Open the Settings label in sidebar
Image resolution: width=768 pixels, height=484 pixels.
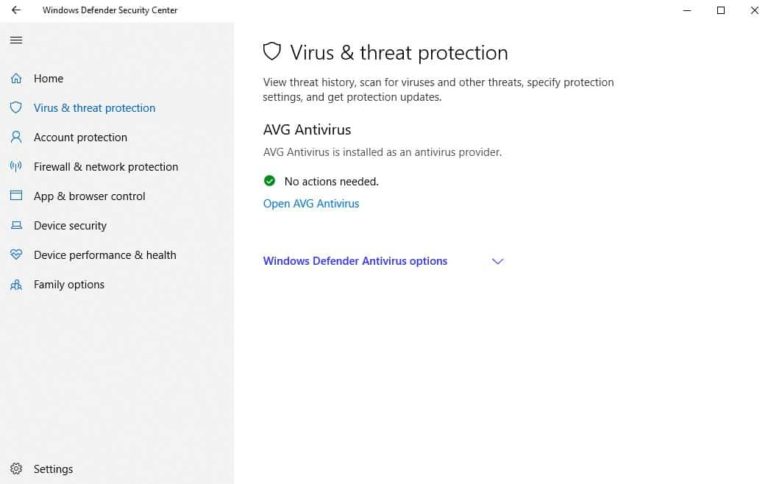click(x=53, y=469)
